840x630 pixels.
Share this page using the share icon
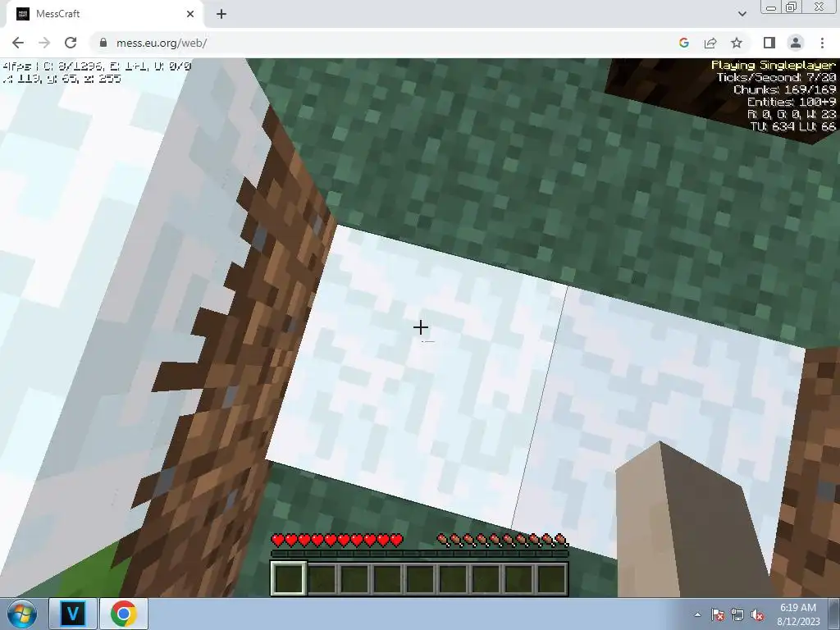[x=710, y=43]
